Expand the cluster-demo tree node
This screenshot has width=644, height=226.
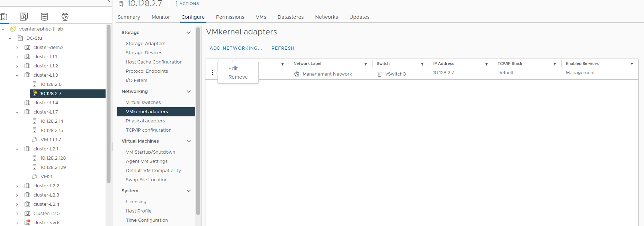pos(17,48)
